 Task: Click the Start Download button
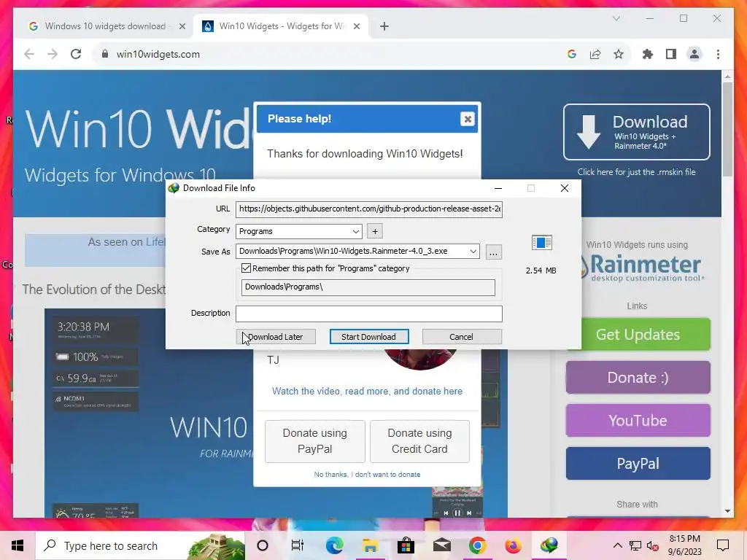coord(368,337)
